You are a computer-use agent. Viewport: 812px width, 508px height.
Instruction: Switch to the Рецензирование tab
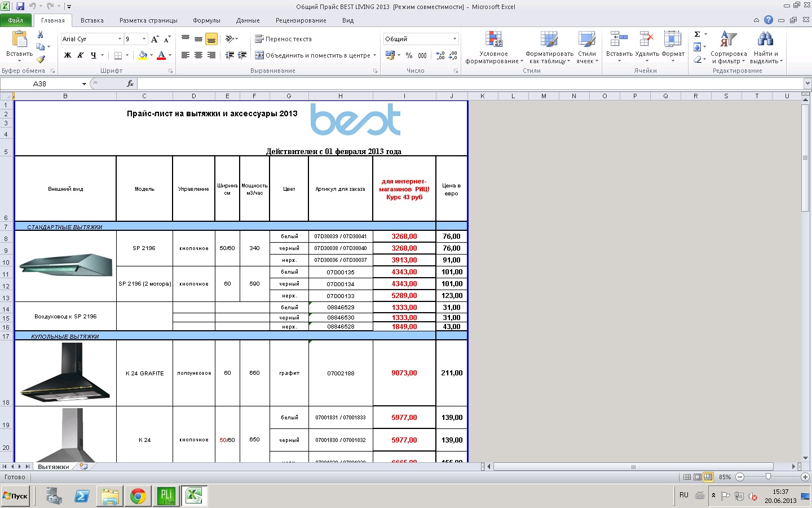click(301, 20)
